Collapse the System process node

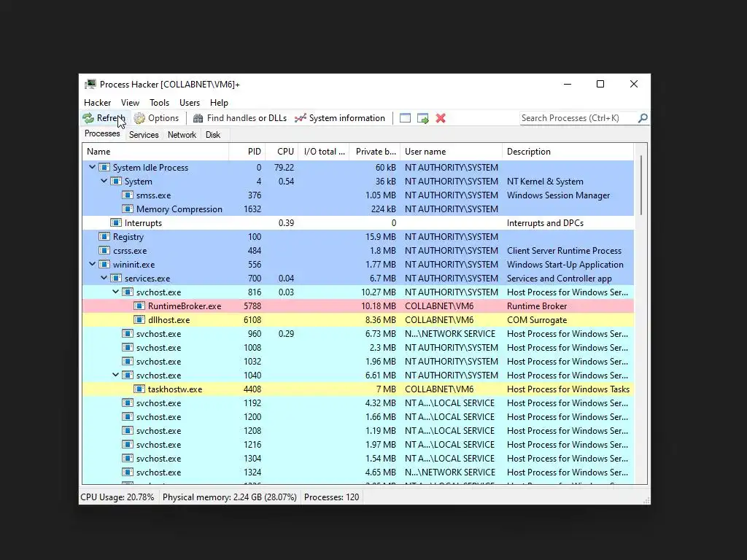(104, 181)
